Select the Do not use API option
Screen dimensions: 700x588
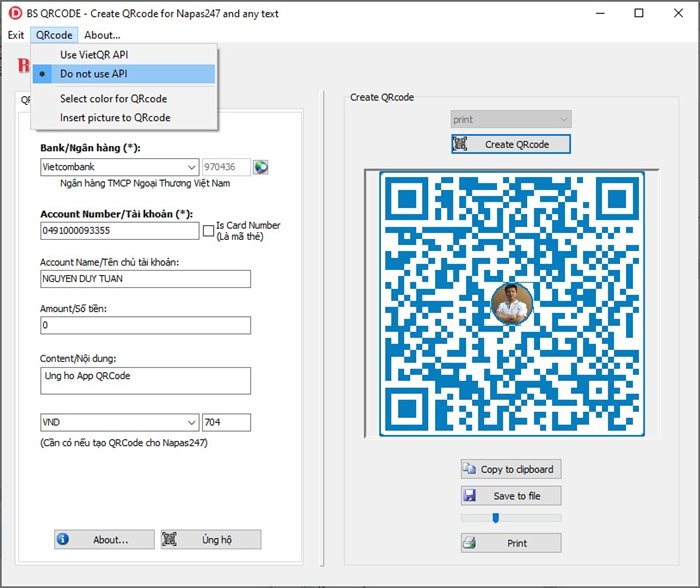click(x=124, y=74)
